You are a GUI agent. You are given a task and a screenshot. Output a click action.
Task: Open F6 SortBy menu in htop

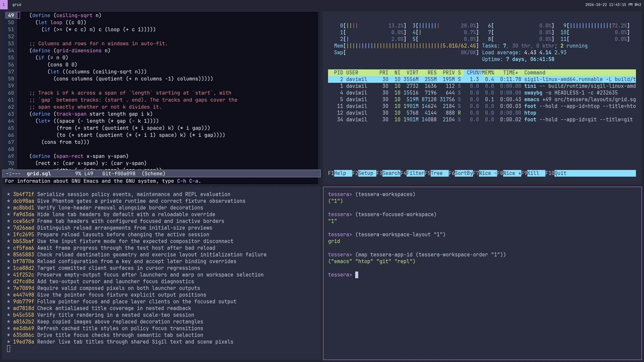(x=461, y=173)
